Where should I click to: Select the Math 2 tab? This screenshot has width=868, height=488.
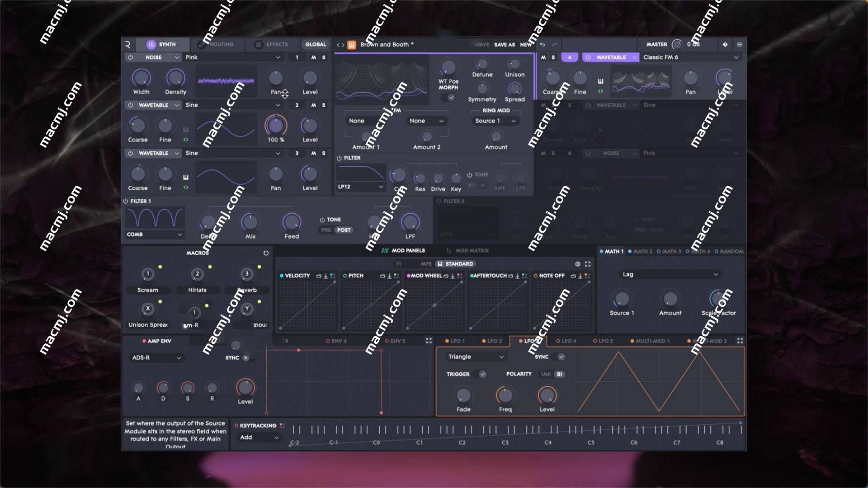(640, 251)
